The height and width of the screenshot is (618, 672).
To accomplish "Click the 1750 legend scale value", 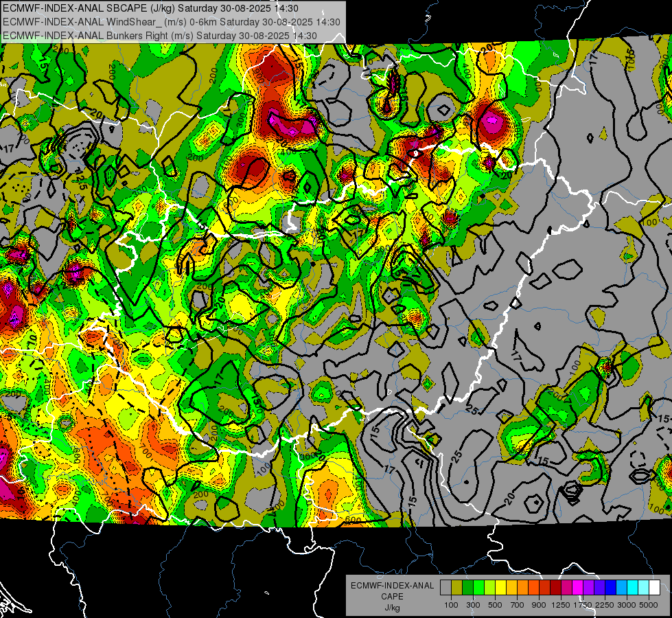I will [583, 605].
